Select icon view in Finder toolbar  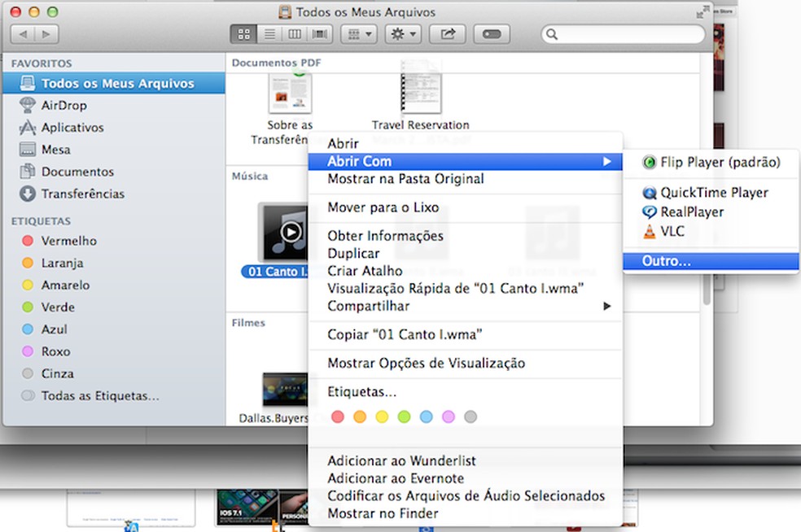tap(243, 34)
